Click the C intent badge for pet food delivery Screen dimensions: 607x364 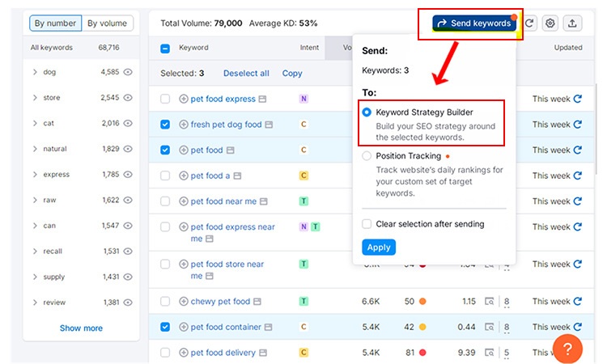click(303, 353)
